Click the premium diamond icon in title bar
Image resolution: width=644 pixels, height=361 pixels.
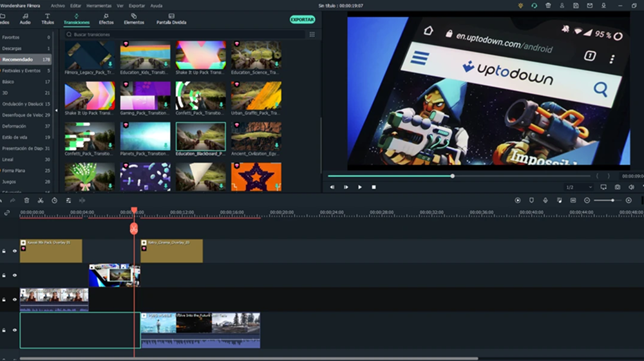(x=520, y=6)
